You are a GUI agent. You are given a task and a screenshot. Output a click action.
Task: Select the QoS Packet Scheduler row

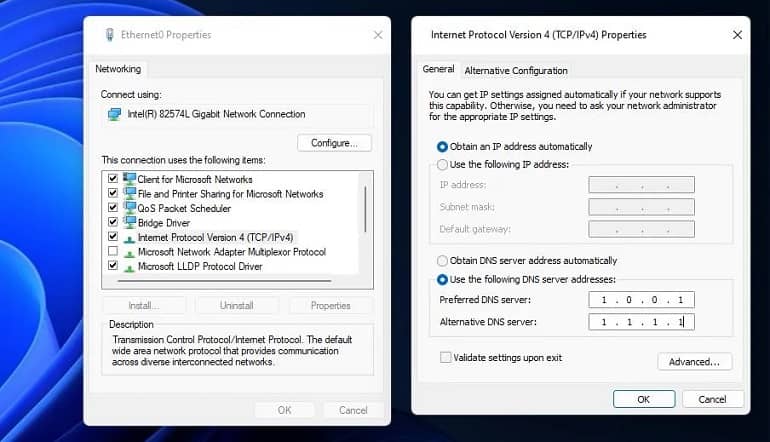point(184,208)
